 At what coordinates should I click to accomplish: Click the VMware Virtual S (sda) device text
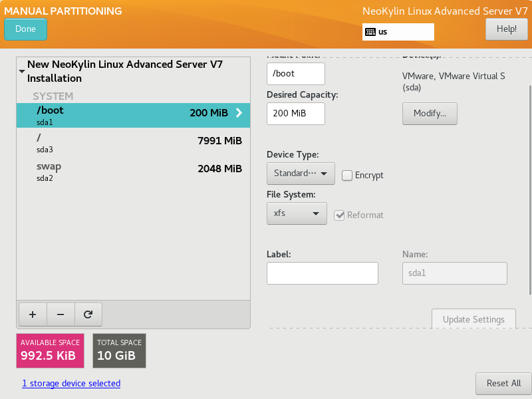coord(454,82)
